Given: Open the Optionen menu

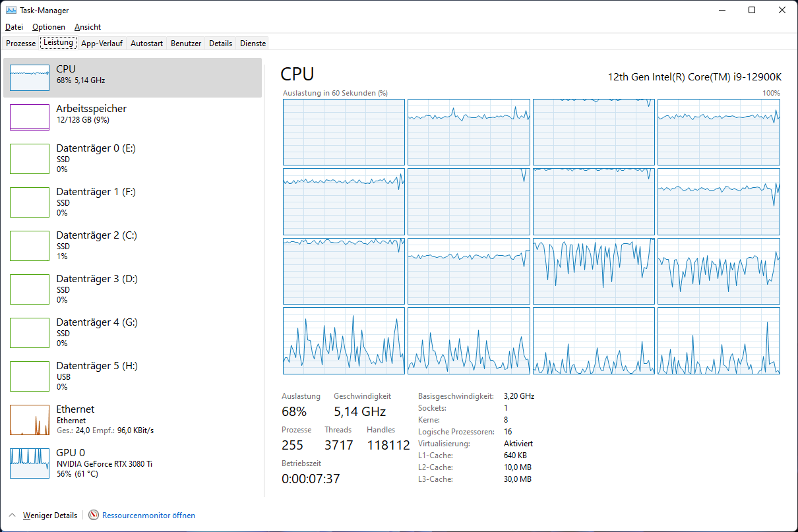Looking at the screenshot, I should point(49,27).
